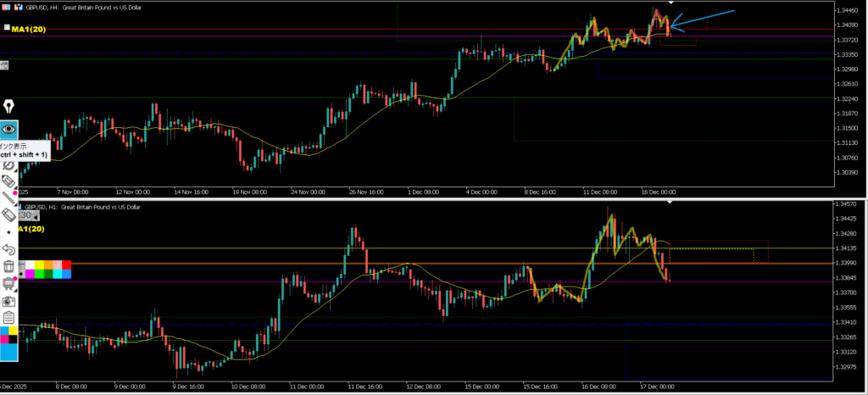Select the pen nib drawing tool
This screenshot has width=868, height=395.
tap(9, 107)
